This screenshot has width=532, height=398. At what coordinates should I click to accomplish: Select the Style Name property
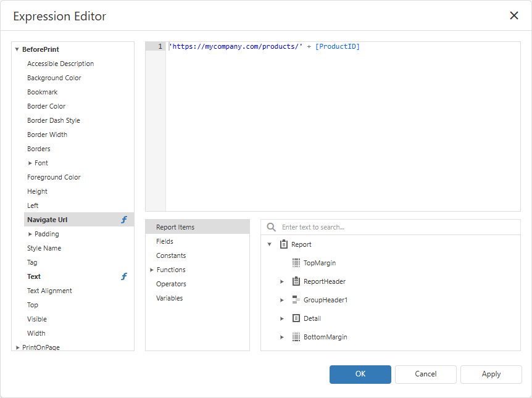(x=79, y=249)
